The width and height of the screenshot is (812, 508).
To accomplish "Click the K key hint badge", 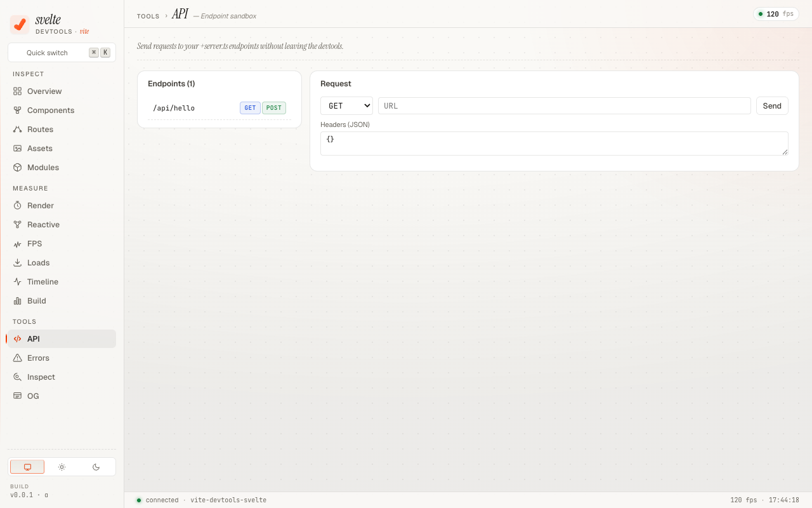I will coord(105,53).
